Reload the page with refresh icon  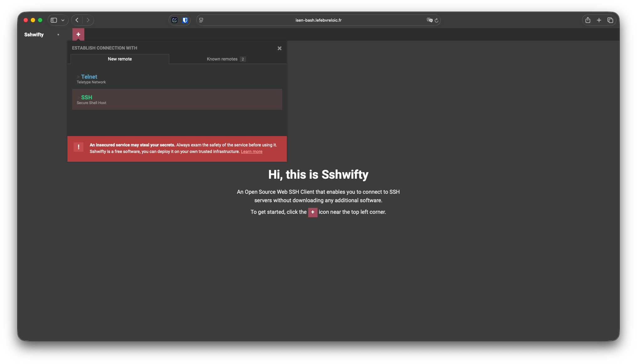(436, 20)
